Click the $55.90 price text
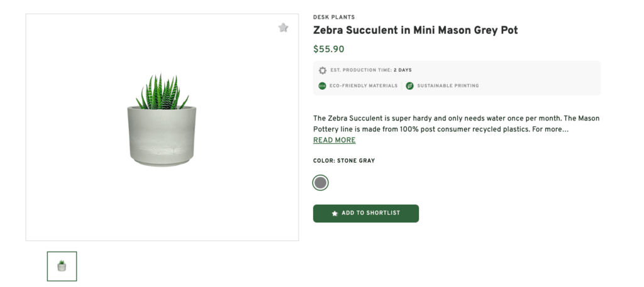 point(329,49)
